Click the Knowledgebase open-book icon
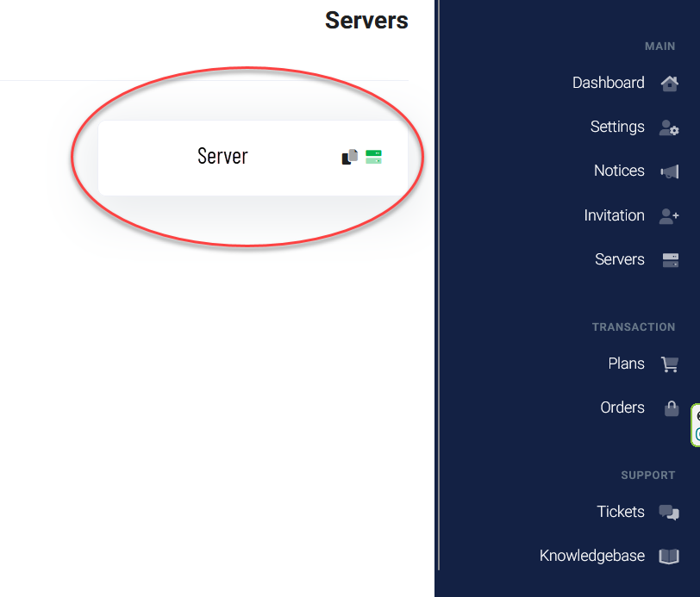This screenshot has width=700, height=597. pos(669,556)
